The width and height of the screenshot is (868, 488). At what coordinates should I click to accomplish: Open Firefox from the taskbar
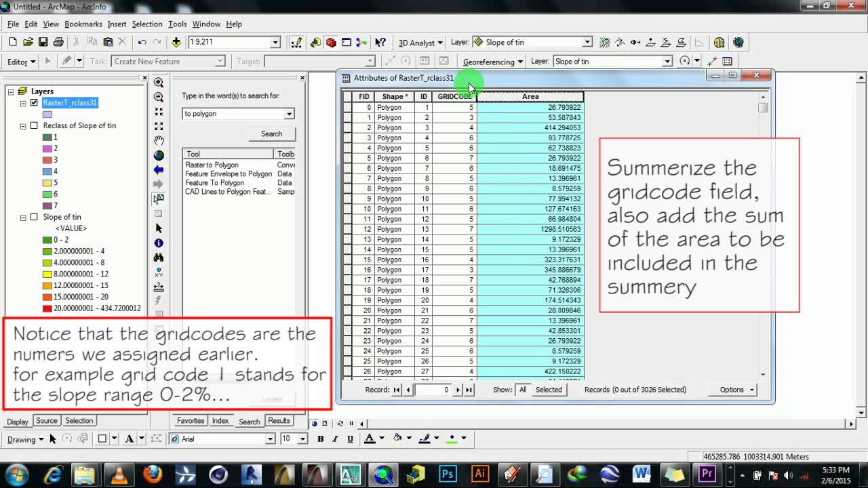coord(152,473)
